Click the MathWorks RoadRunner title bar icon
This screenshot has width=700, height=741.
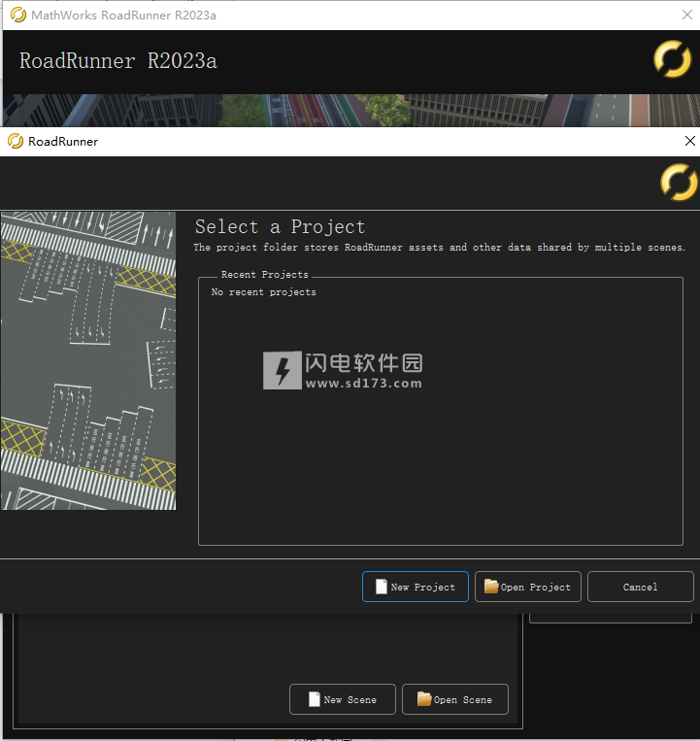tap(18, 15)
